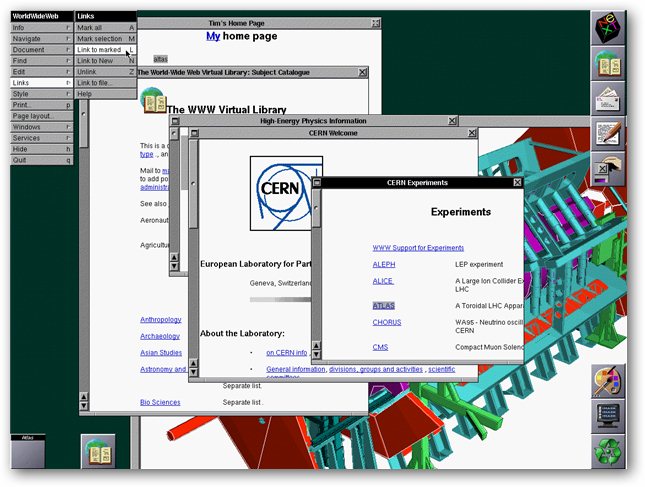645x487 pixels.
Task: Click the highlighted ATLAS link
Action: [x=383, y=306]
